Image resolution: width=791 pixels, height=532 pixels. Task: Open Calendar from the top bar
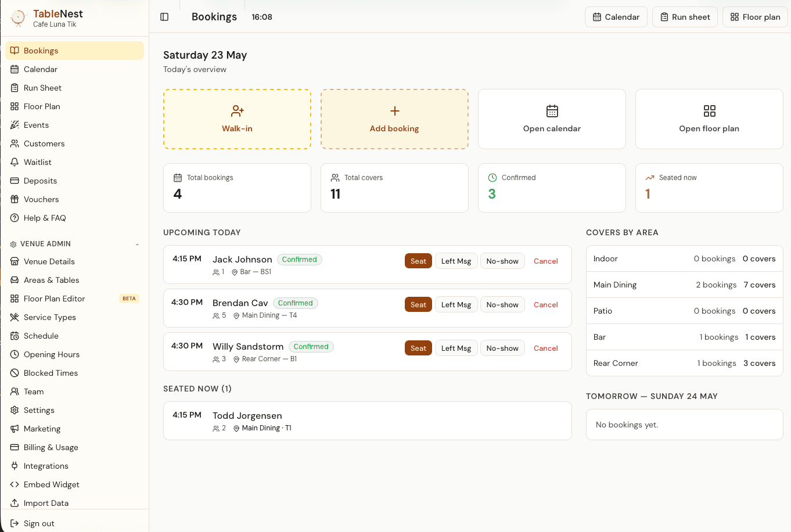[x=616, y=17]
